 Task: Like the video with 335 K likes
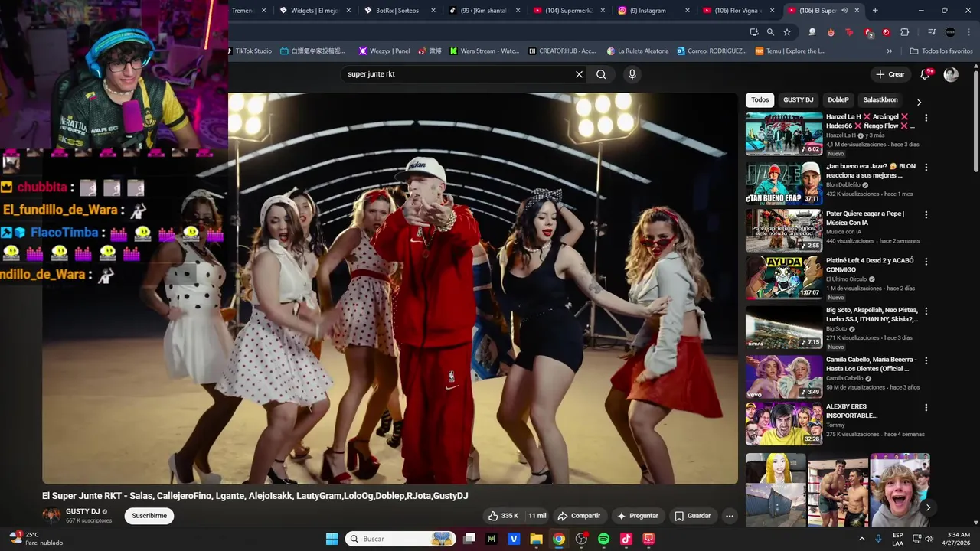[x=503, y=516]
